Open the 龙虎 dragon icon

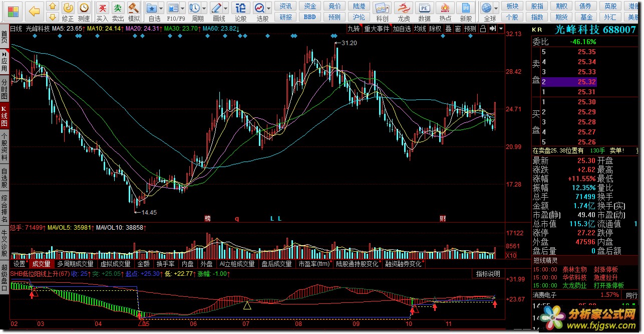click(403, 8)
